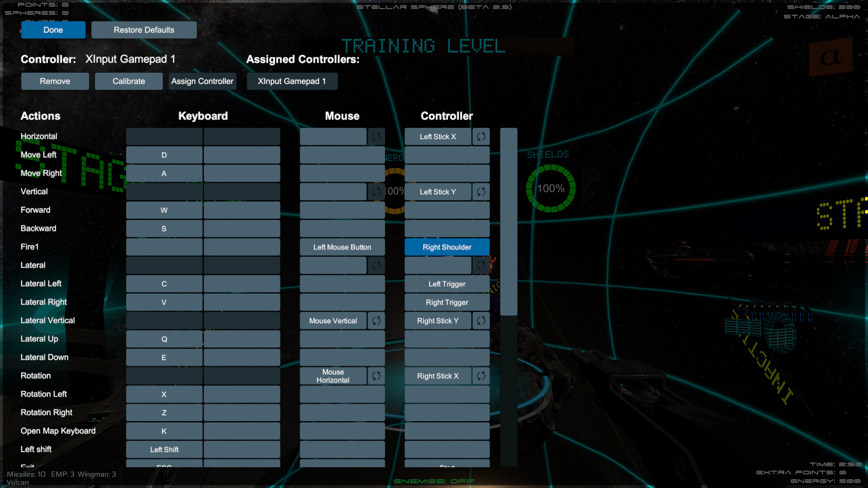Open the Assign Controller dialog
This screenshot has height=488, width=868.
[202, 81]
